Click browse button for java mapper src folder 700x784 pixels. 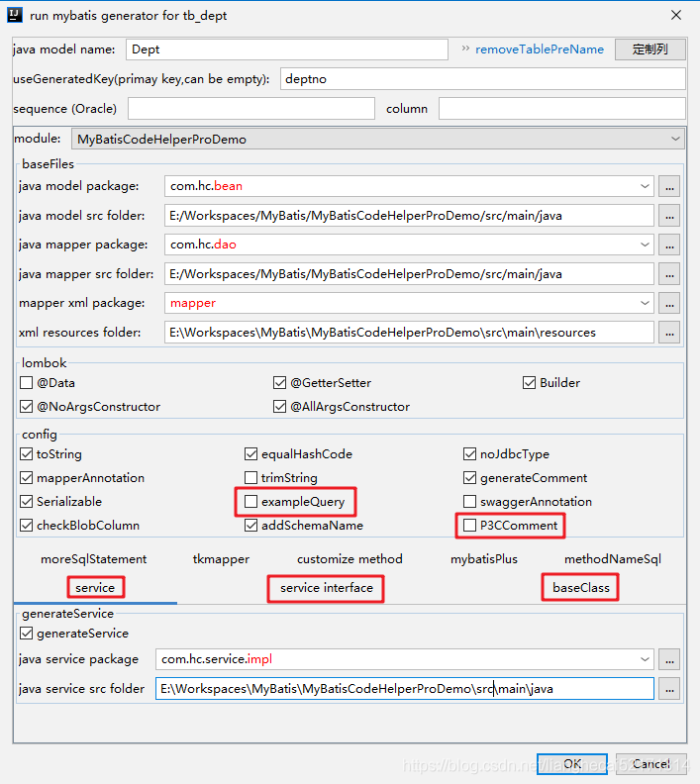[x=670, y=274]
